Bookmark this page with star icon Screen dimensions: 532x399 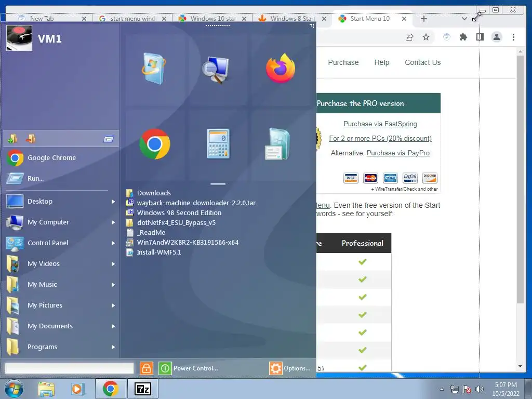[x=426, y=37]
